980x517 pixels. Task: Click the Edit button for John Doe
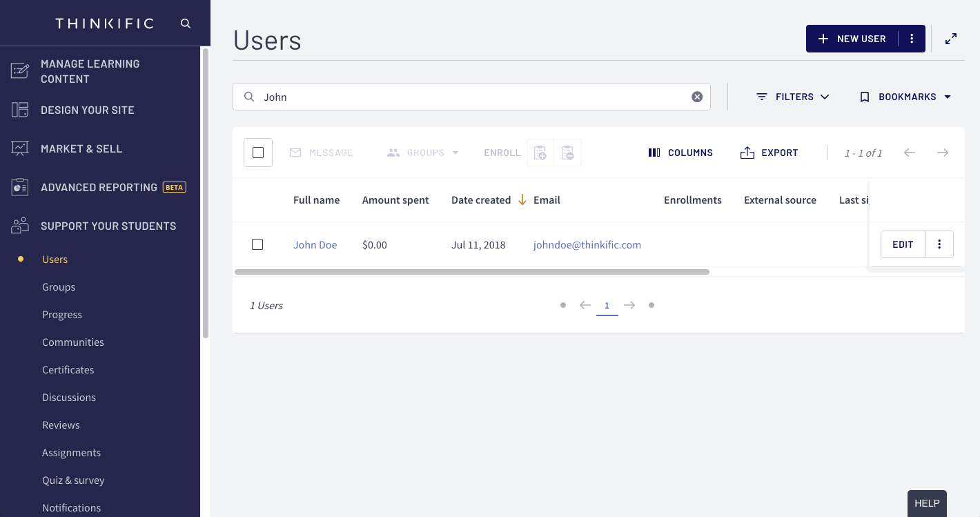(903, 244)
